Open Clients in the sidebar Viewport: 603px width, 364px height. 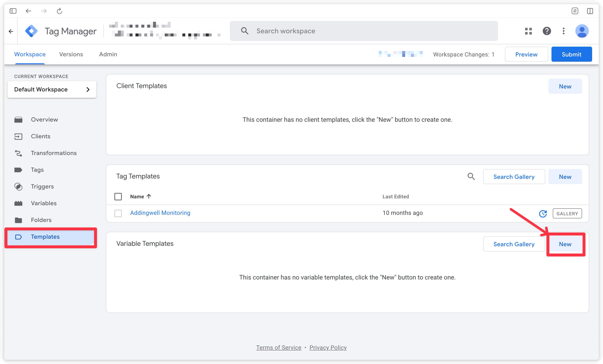[x=41, y=136]
